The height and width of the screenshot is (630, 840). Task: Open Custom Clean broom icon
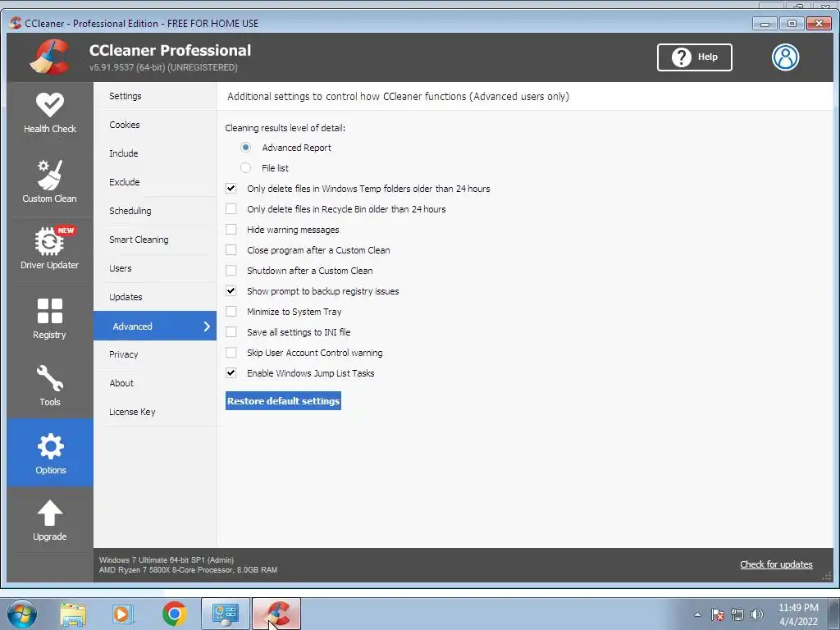point(50,175)
